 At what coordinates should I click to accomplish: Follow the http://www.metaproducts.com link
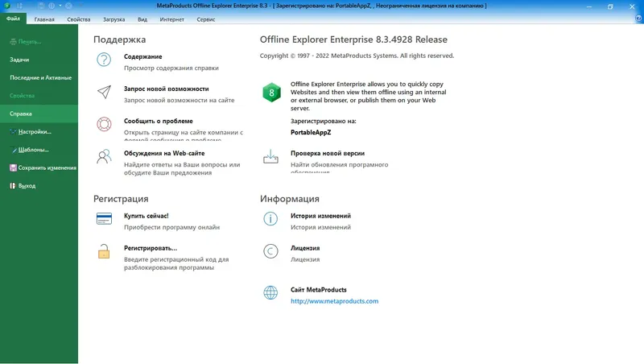click(x=334, y=301)
